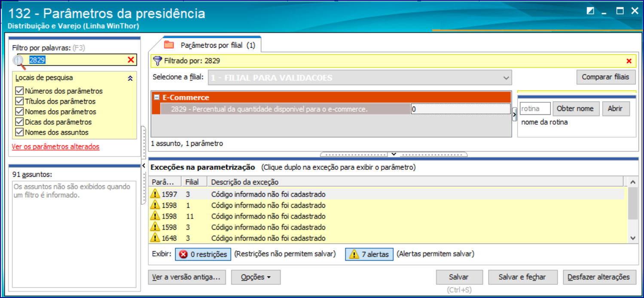Screen dimensions: 644x298
Task: Select description of exception 1648 filial 3
Action: coord(268,238)
